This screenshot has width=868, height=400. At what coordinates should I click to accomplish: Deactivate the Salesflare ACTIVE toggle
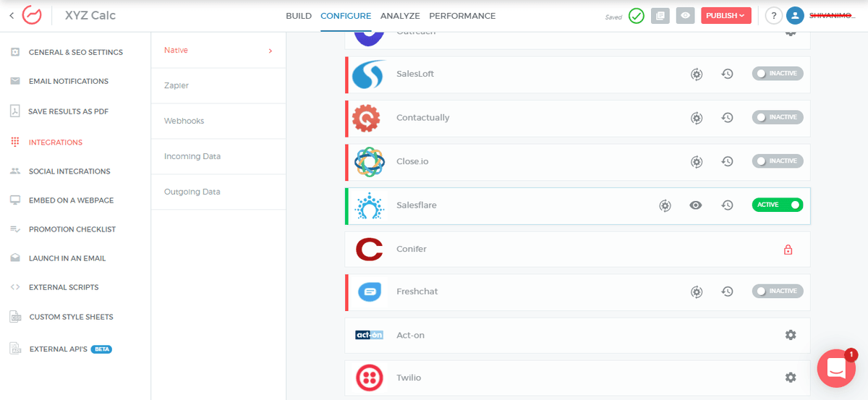[x=778, y=205]
